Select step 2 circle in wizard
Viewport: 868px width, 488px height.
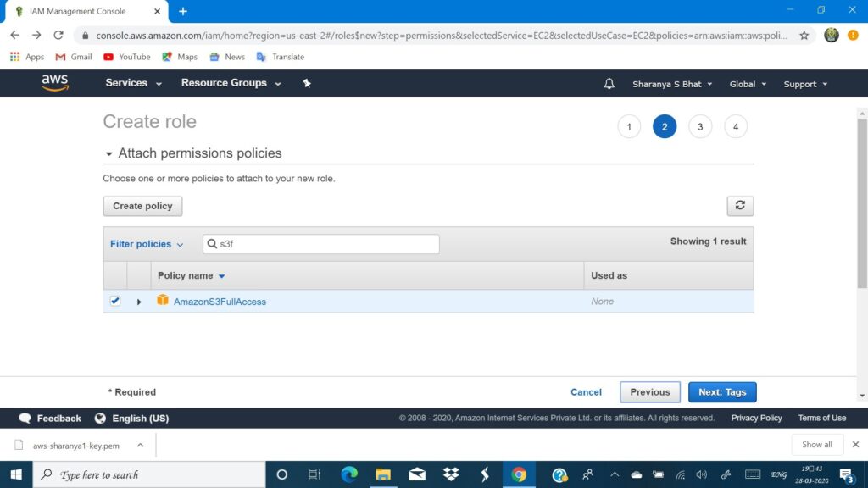665,127
